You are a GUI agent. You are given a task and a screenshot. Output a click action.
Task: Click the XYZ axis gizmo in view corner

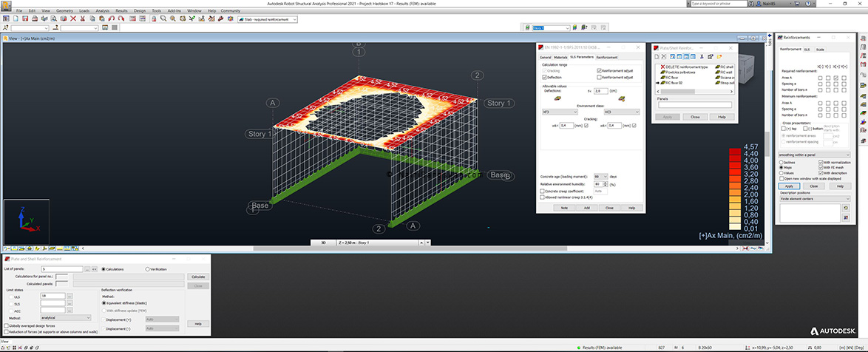[x=25, y=220]
